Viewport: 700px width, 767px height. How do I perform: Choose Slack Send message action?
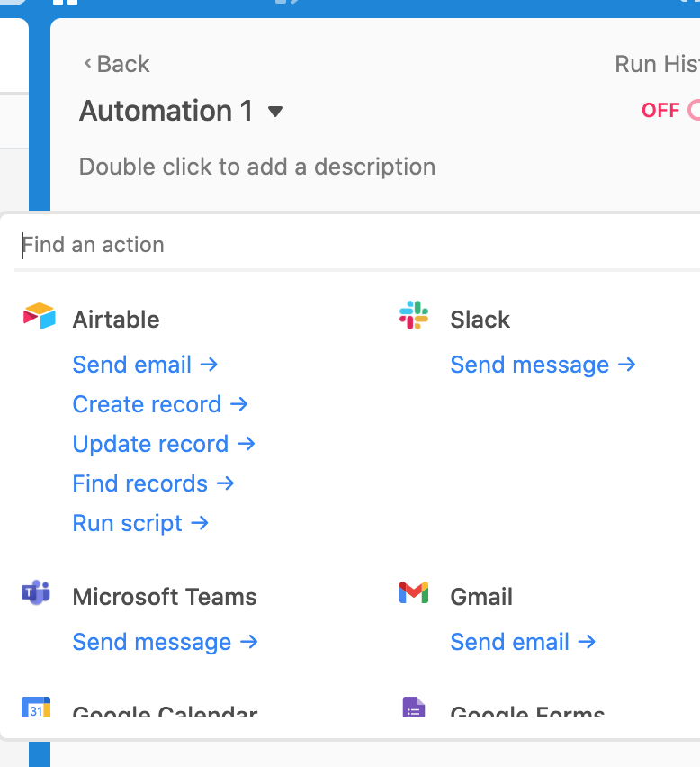(543, 365)
